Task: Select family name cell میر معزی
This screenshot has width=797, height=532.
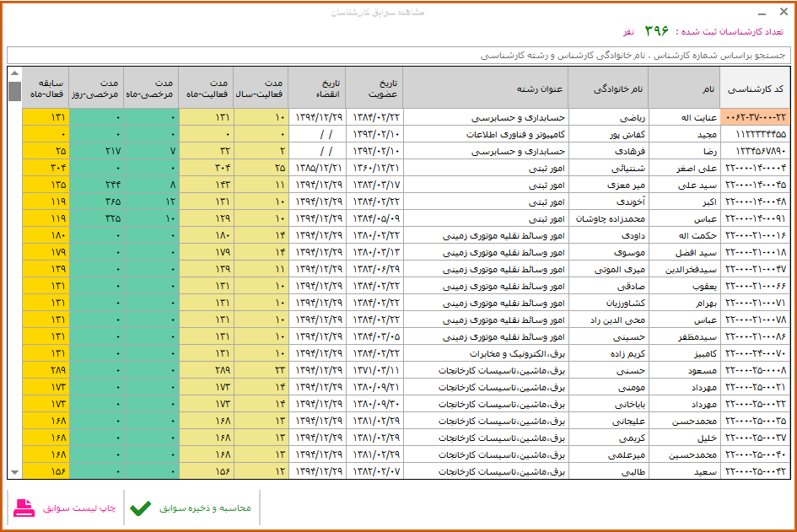Action: point(608,185)
